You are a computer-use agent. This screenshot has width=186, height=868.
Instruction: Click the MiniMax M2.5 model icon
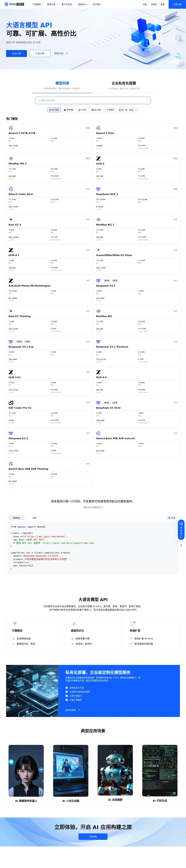[11, 158]
